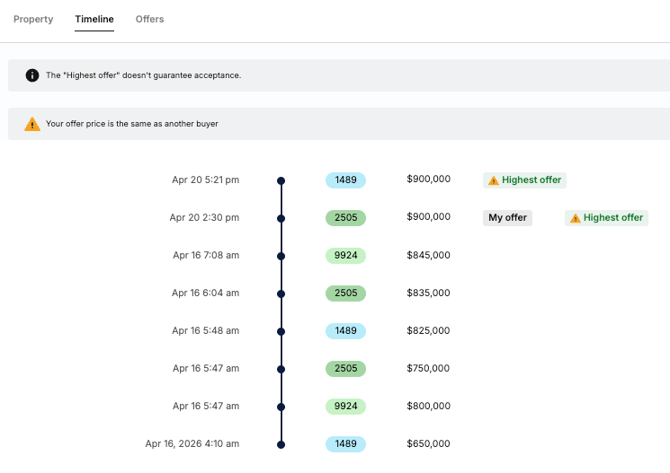Click the timeline dot for Apr 16, 2026 4:10 am
The width and height of the screenshot is (670, 473).
(281, 444)
